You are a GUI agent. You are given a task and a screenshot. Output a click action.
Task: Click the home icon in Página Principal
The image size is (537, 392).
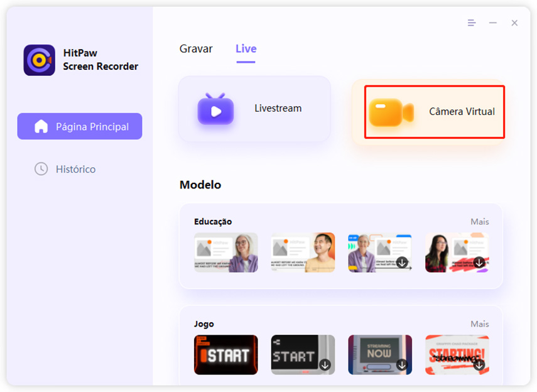pyautogui.click(x=41, y=126)
